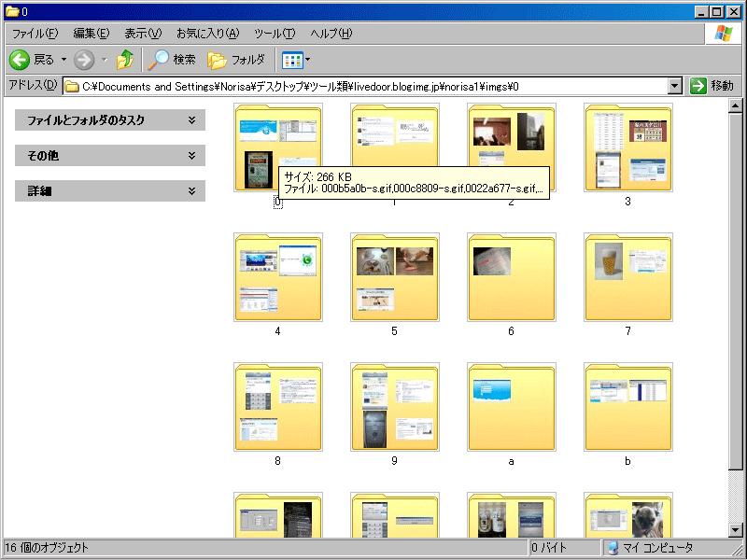Image resolution: width=747 pixels, height=560 pixels.
Task: Click the vertical scrollbar down arrow
Action: click(735, 529)
